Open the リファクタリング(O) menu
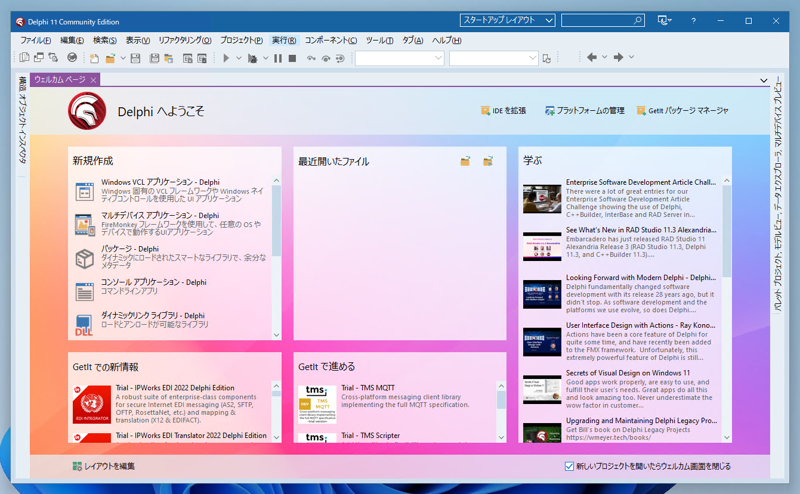This screenshot has height=494, width=800. 185,40
